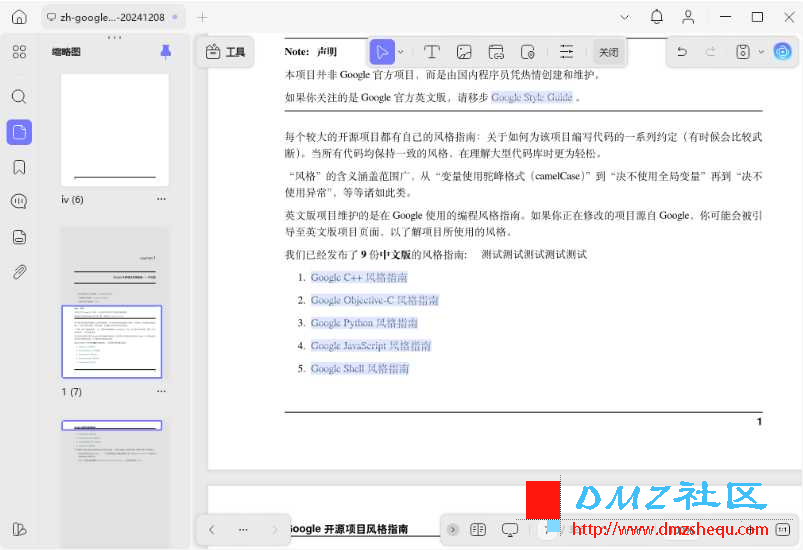Toggle the thumbnail panel pin
Screen dimensions: 803x550
[165, 52]
